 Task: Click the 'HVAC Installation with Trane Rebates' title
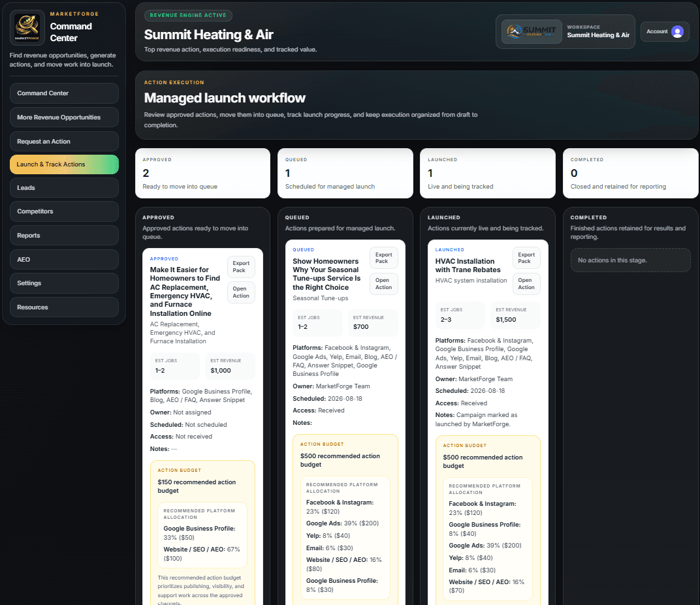[x=468, y=266]
